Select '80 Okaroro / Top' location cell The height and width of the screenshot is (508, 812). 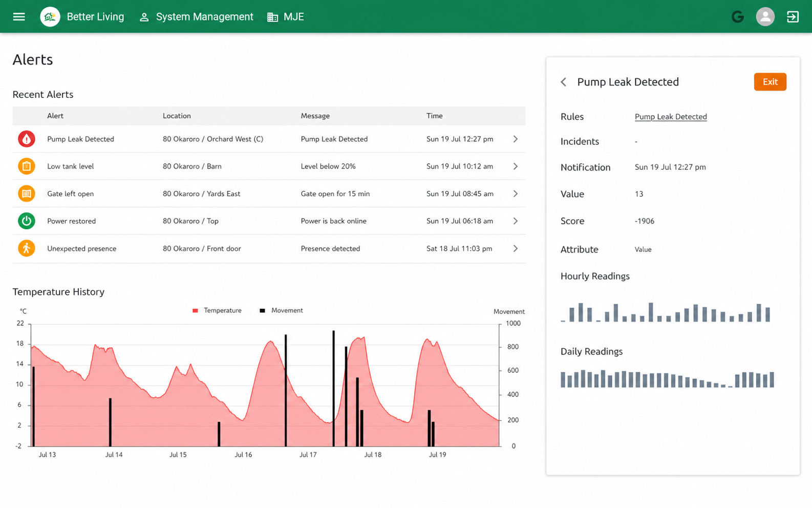(x=190, y=221)
